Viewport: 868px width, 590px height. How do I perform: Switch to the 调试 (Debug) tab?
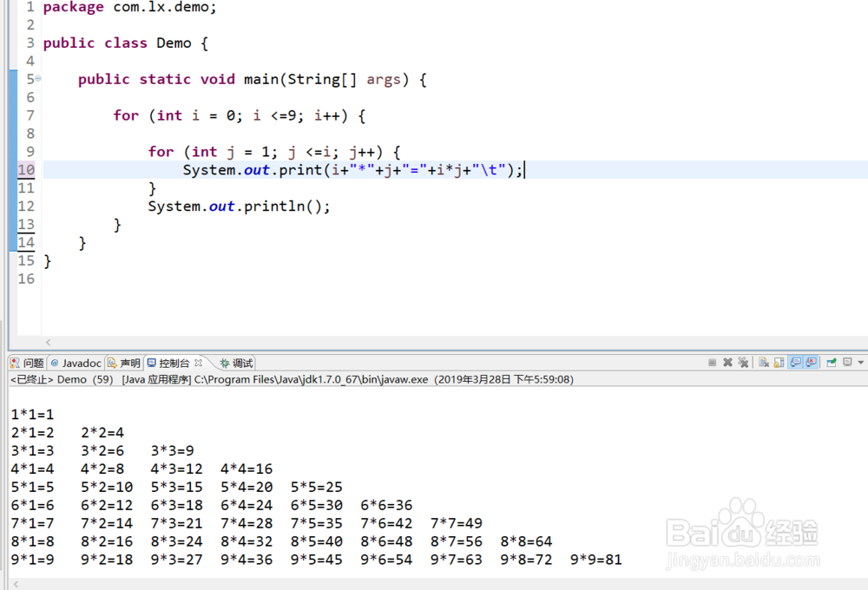[x=236, y=363]
